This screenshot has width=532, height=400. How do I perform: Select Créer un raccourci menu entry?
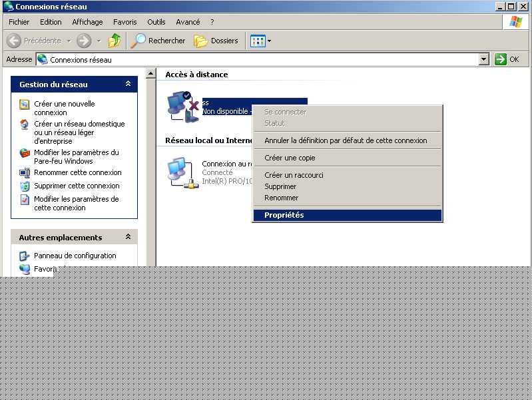294,175
